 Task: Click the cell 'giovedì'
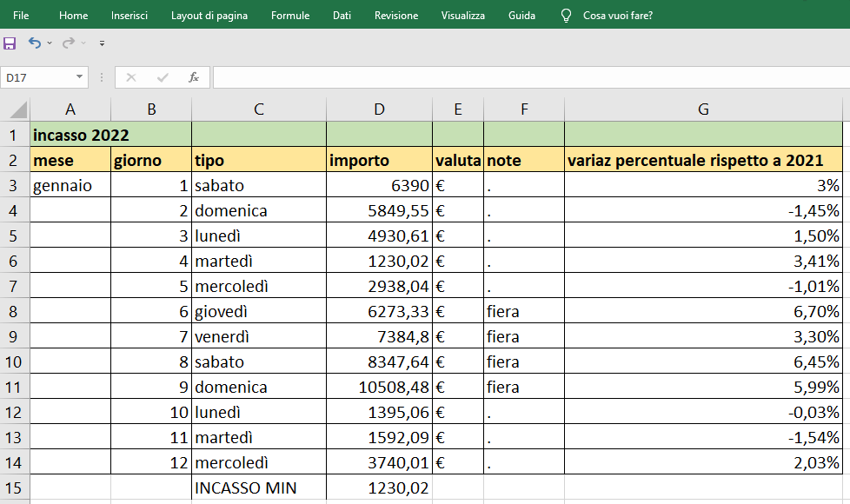259,311
